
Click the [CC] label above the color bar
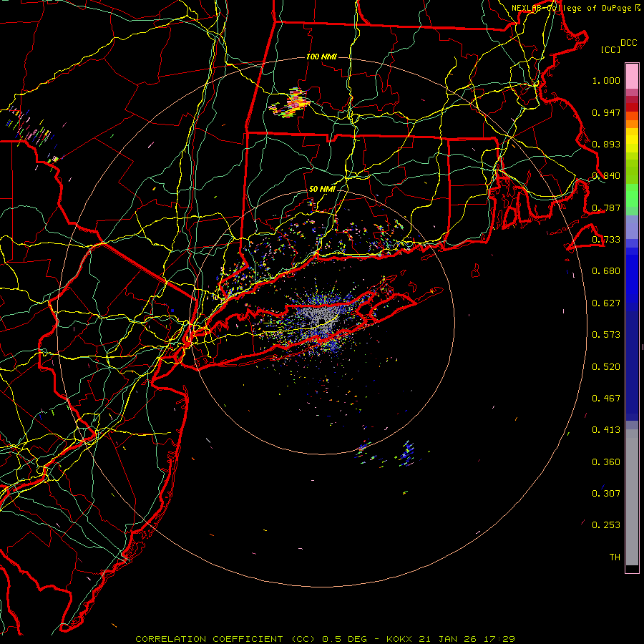pos(610,49)
